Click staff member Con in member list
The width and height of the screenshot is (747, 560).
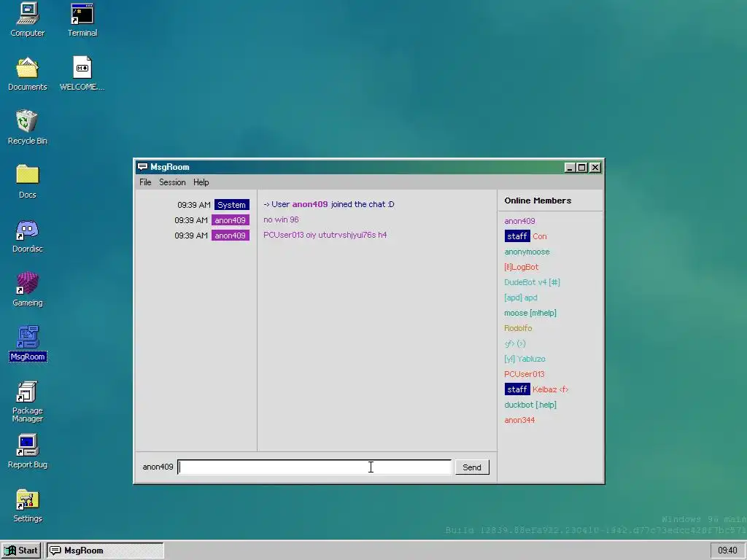(x=539, y=236)
